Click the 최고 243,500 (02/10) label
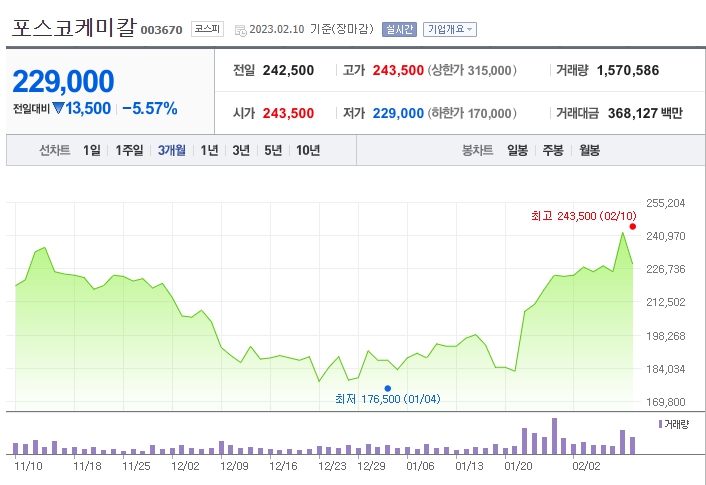706x485 pixels. [584, 216]
